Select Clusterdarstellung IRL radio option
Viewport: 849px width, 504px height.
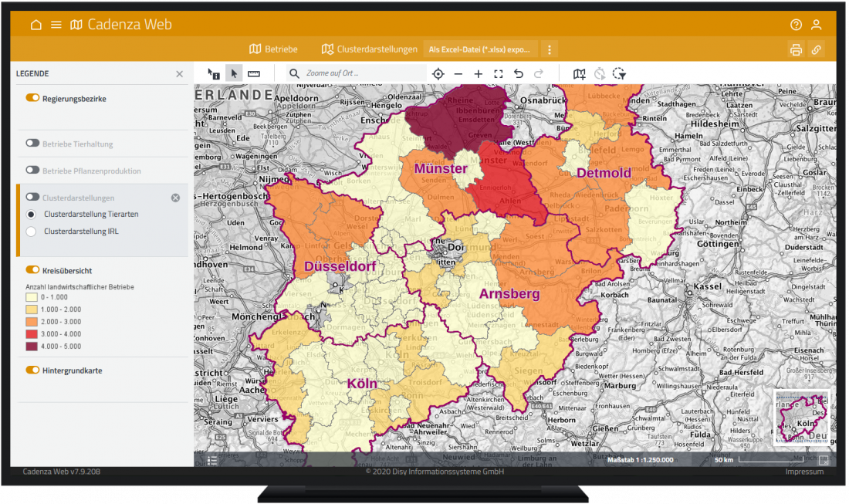click(x=31, y=231)
